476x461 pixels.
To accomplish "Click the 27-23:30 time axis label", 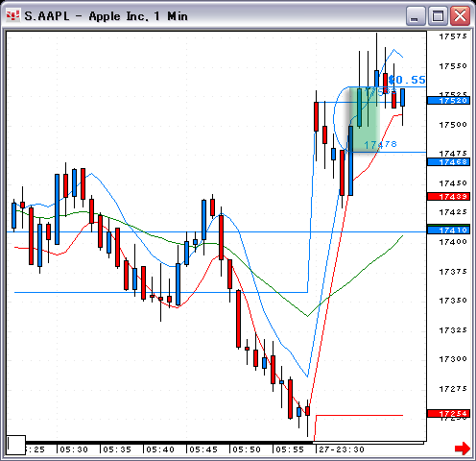I will 342,449.
